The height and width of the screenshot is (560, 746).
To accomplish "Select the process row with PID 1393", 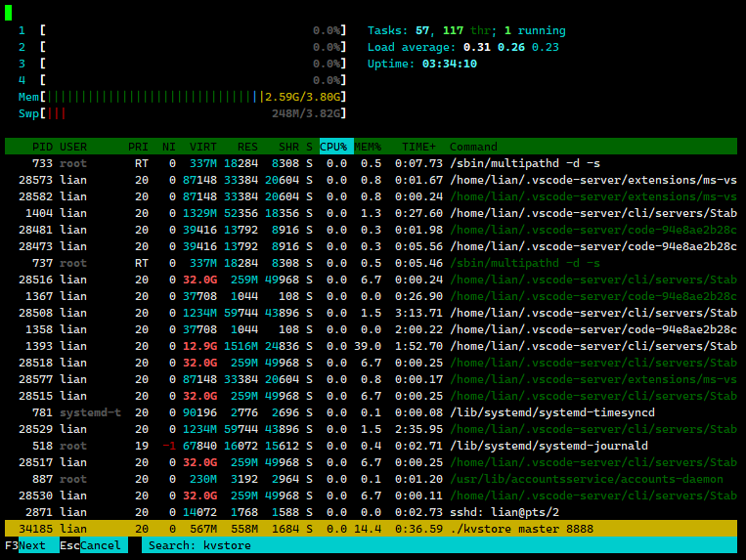I will (372, 346).
